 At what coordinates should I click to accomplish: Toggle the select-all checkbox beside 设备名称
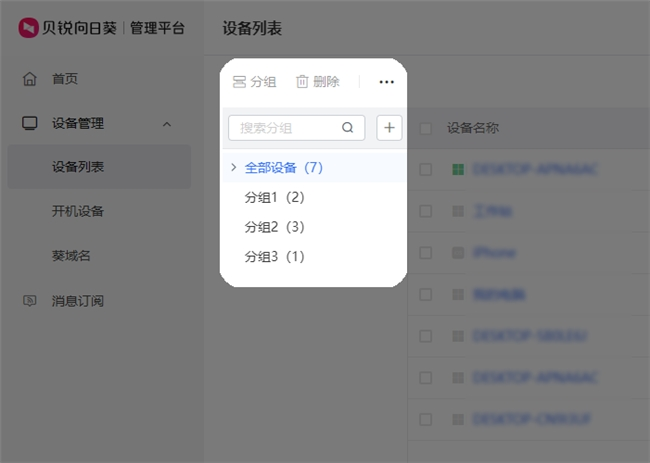pos(426,128)
